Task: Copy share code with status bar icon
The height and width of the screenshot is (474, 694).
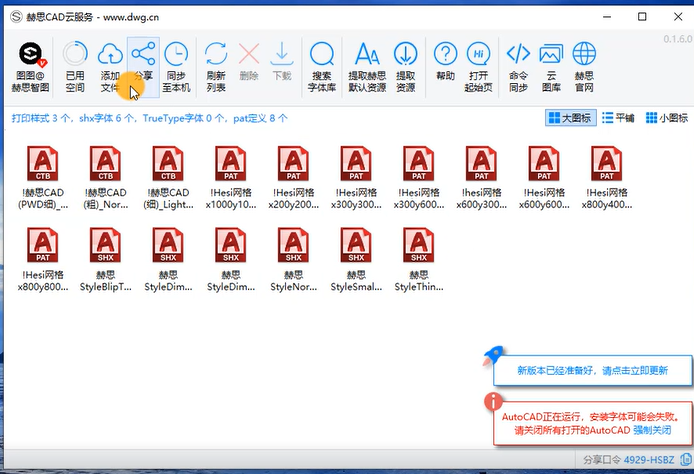Action: tap(685, 459)
